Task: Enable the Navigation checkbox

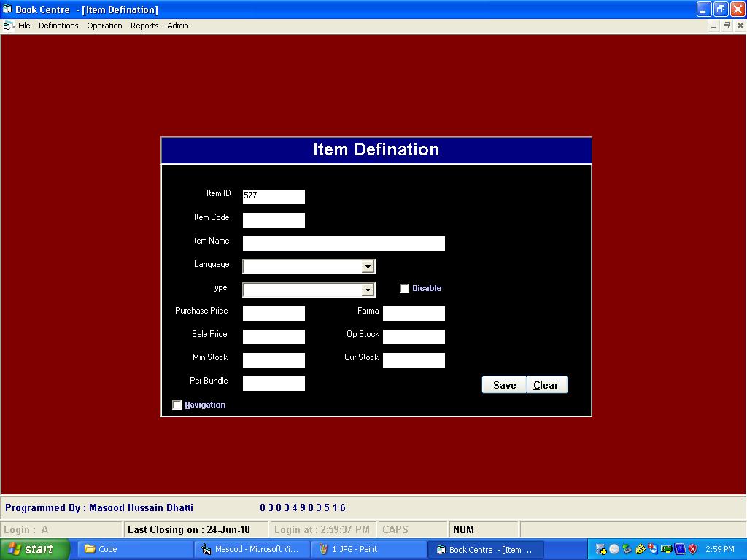Action: pyautogui.click(x=177, y=405)
